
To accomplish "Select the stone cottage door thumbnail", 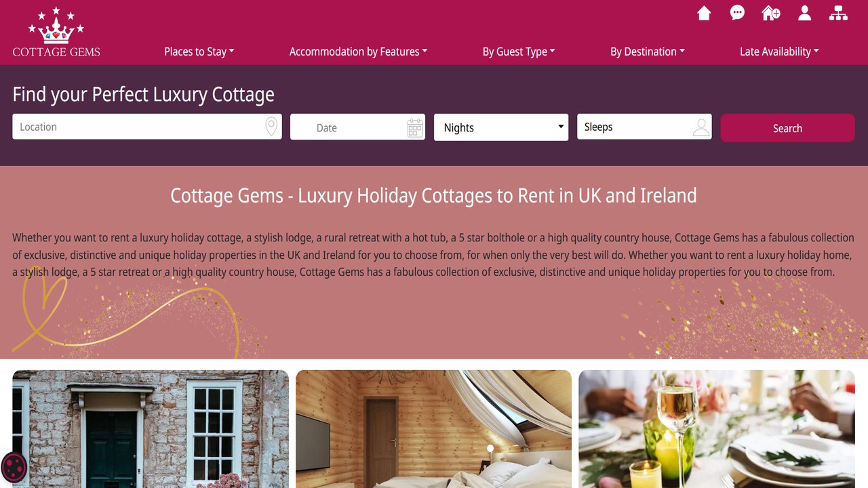I will click(151, 429).
